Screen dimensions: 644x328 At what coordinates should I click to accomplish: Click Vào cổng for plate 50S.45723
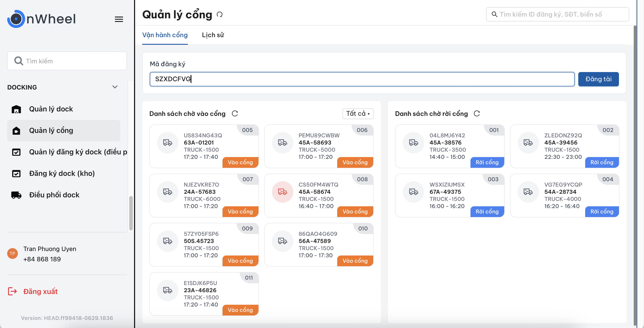[x=240, y=261]
